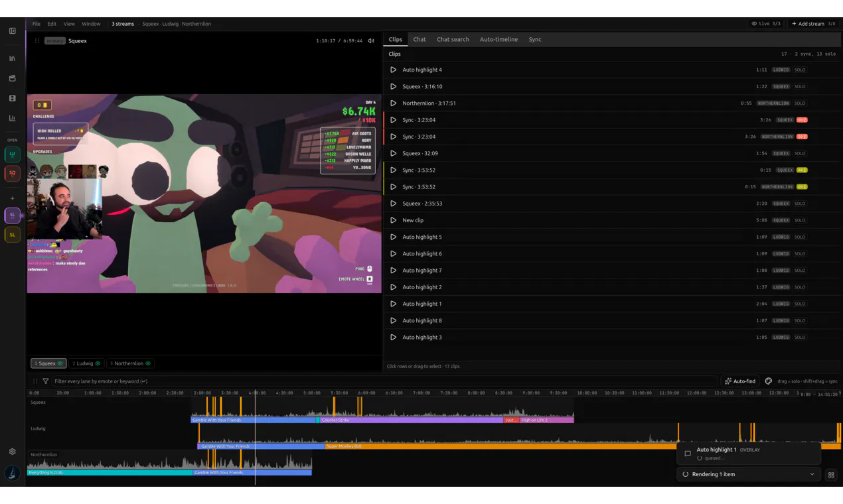The image size is (843, 504).
Task: Open the File menu
Action: (x=37, y=24)
